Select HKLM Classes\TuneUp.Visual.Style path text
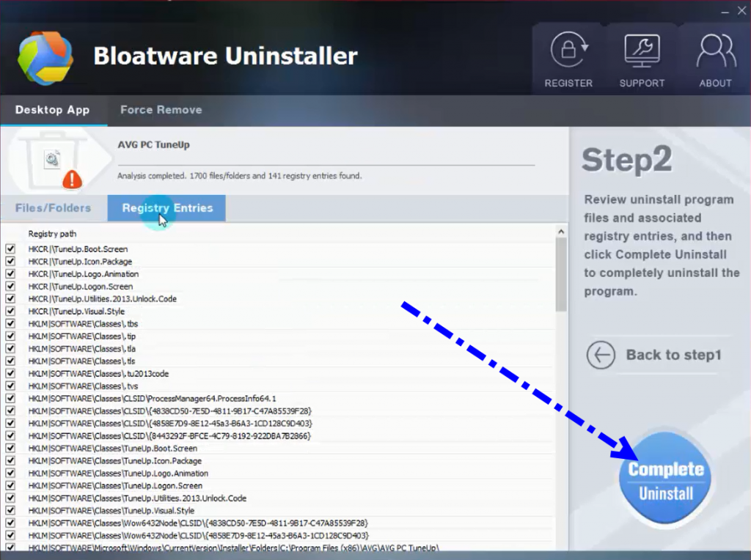This screenshot has height=560, width=751. (x=111, y=511)
